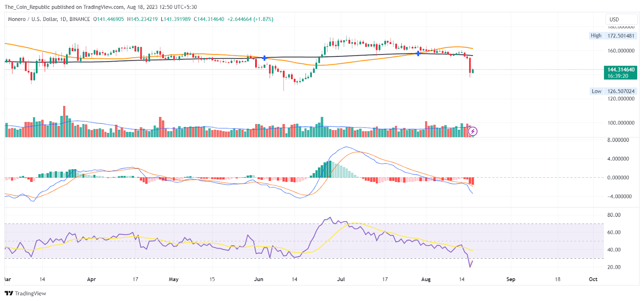Click the 20.00 RSI axis label

pyautogui.click(x=614, y=267)
